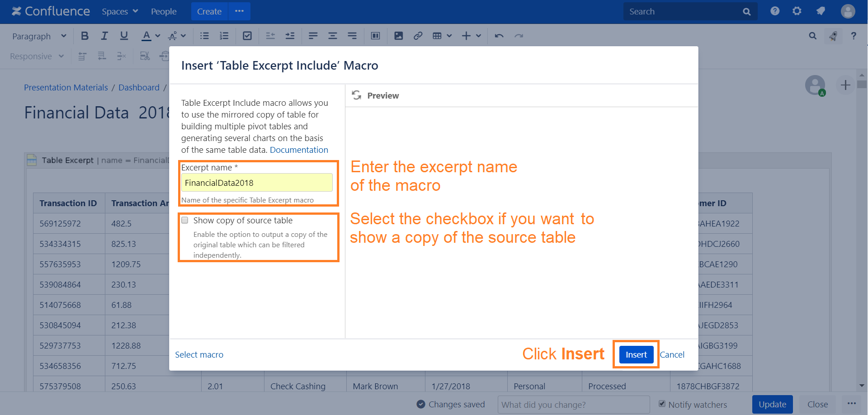868x415 pixels.
Task: Open the Paragraph style dropdown
Action: point(39,36)
